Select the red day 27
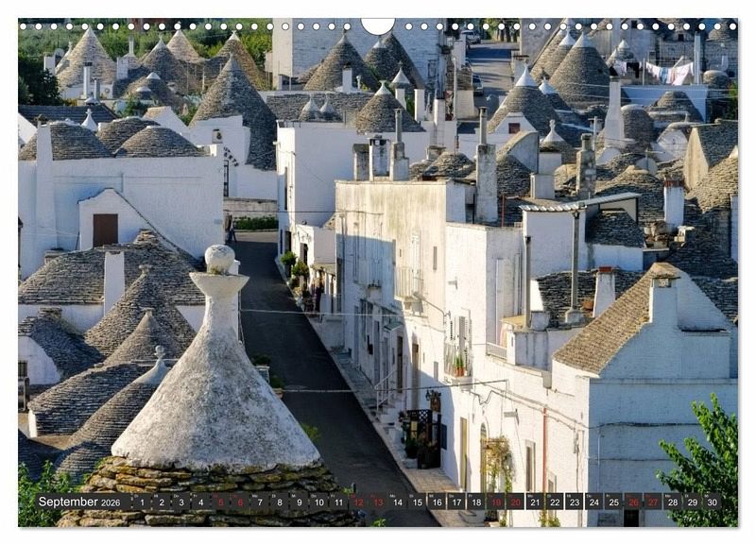The width and height of the screenshot is (756, 545). coord(653,502)
